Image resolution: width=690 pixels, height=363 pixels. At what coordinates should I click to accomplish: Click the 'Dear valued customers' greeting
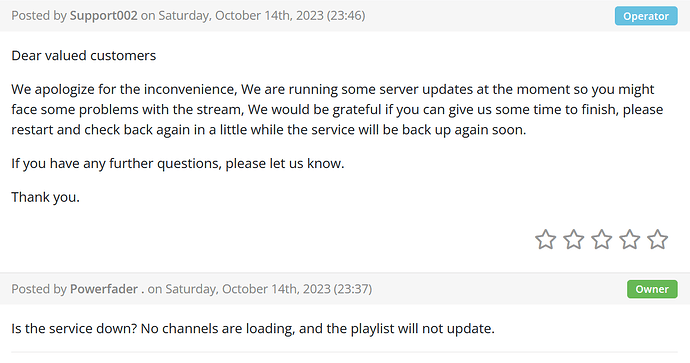tap(84, 55)
